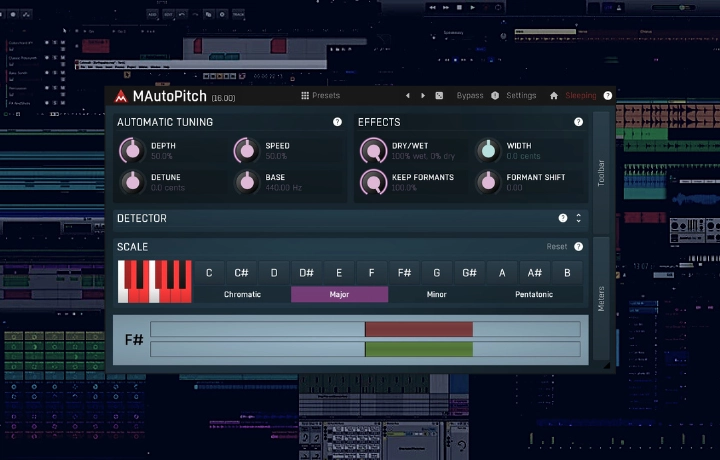Toggle the Bypass button
Image resolution: width=720 pixels, height=460 pixels.
[470, 95]
